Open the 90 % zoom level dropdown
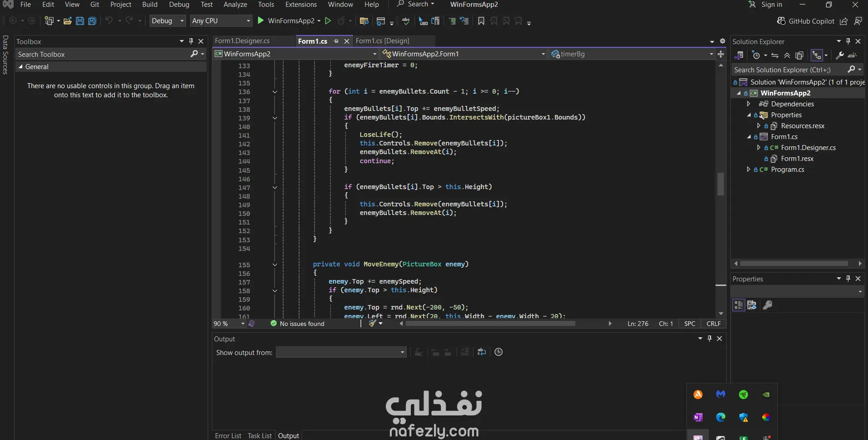The width and height of the screenshot is (868, 440). click(229, 324)
